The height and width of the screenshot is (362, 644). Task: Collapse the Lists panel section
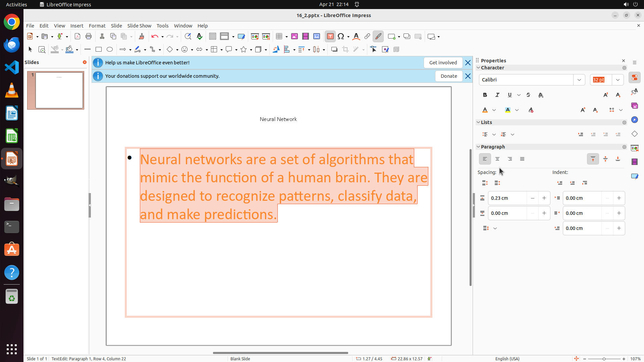tap(478, 122)
